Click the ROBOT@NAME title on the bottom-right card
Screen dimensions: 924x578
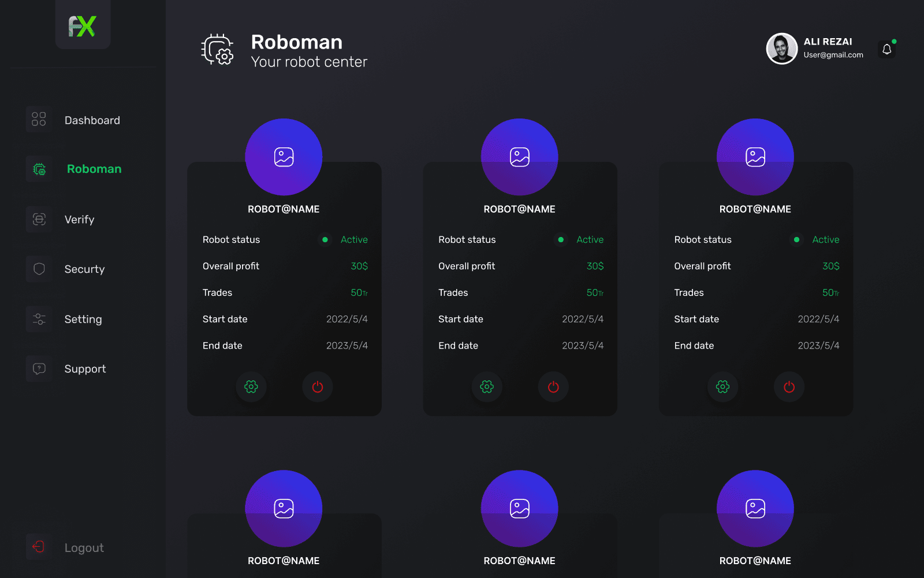(755, 561)
